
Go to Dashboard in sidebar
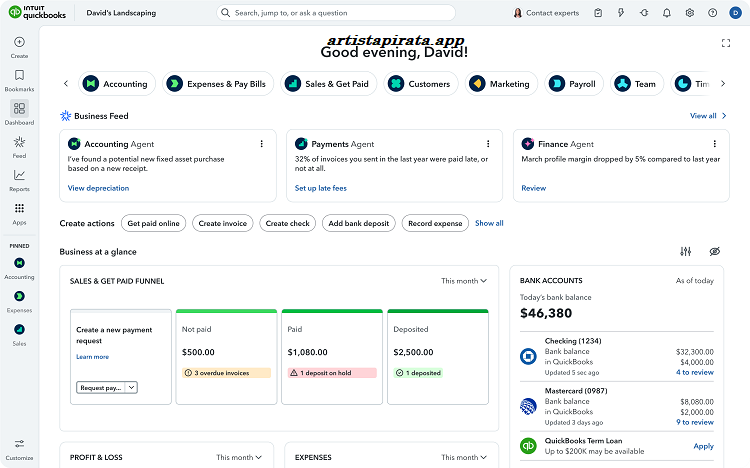[x=19, y=113]
